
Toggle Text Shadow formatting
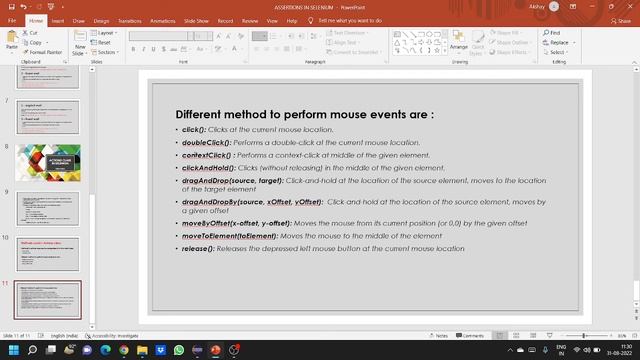[x=164, y=49]
